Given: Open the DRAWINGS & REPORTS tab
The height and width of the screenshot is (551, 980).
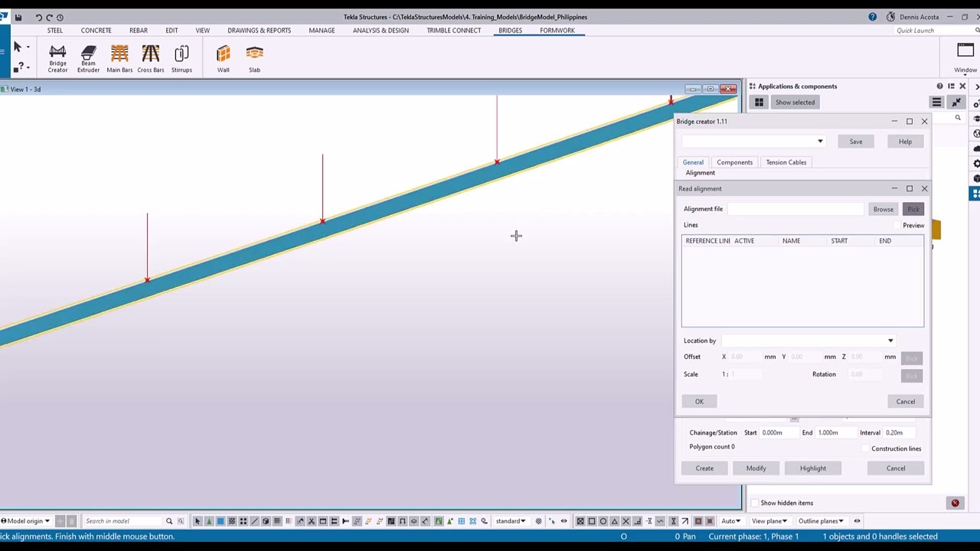Looking at the screenshot, I should pos(260,31).
